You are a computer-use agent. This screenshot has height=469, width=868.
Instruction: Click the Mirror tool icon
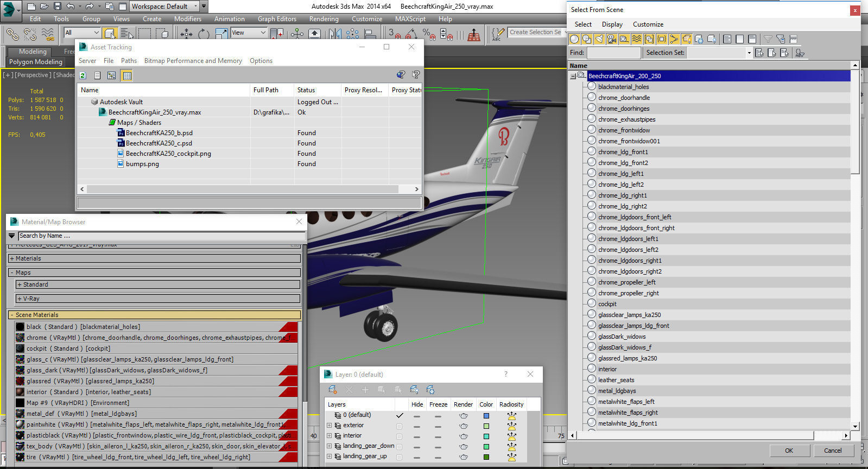click(x=335, y=34)
